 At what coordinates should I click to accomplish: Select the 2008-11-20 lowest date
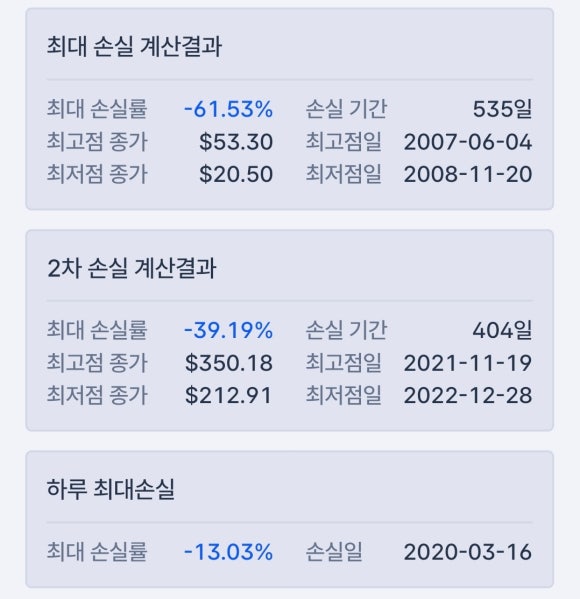(x=468, y=174)
